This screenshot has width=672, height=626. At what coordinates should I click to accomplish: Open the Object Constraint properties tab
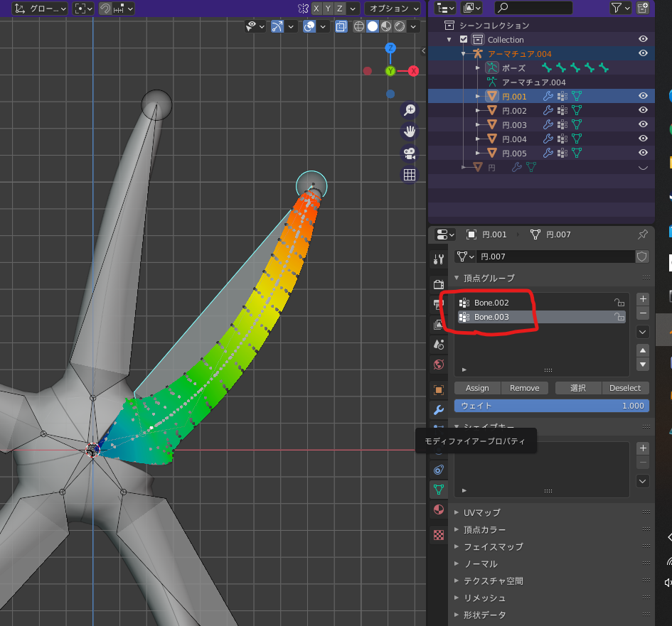click(439, 470)
